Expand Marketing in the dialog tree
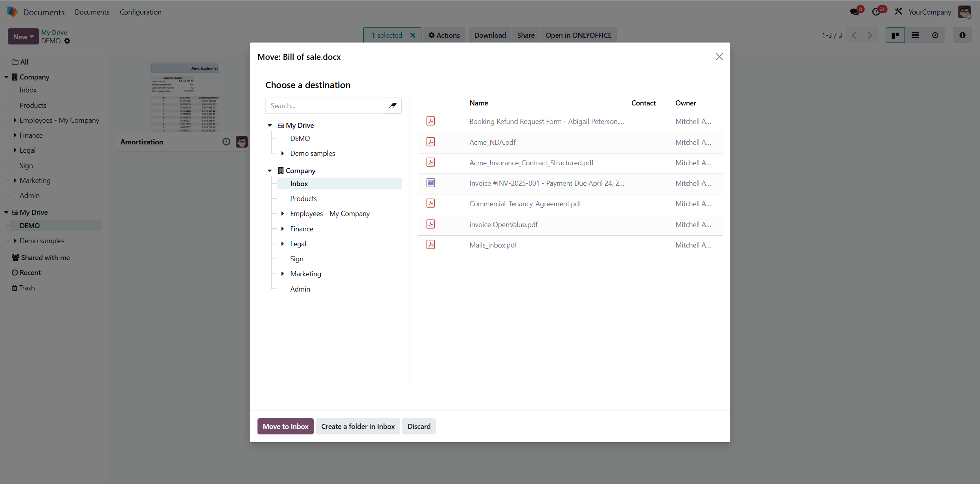The width and height of the screenshot is (980, 484). click(x=282, y=273)
